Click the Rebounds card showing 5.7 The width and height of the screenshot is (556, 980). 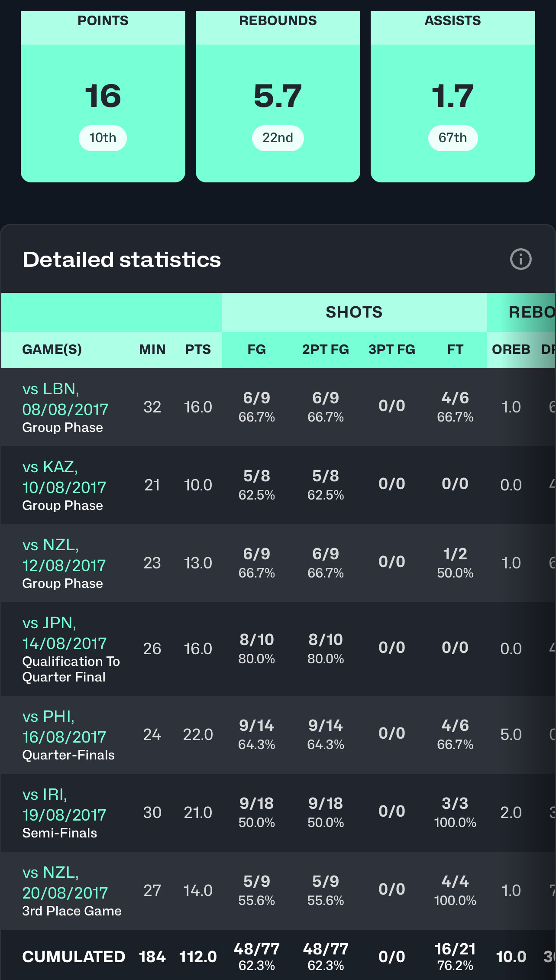pos(278,97)
